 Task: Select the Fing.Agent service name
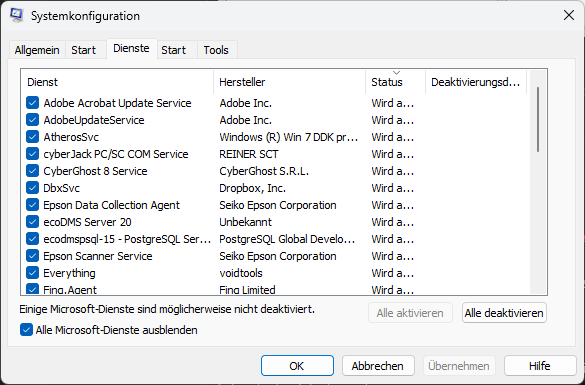[x=70, y=290]
